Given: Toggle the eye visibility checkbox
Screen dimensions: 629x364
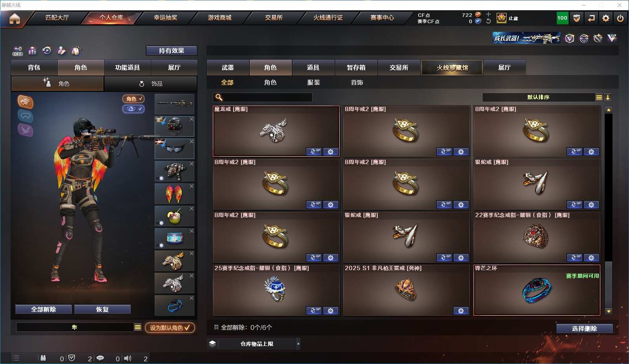Looking at the screenshot, I should point(133,109).
